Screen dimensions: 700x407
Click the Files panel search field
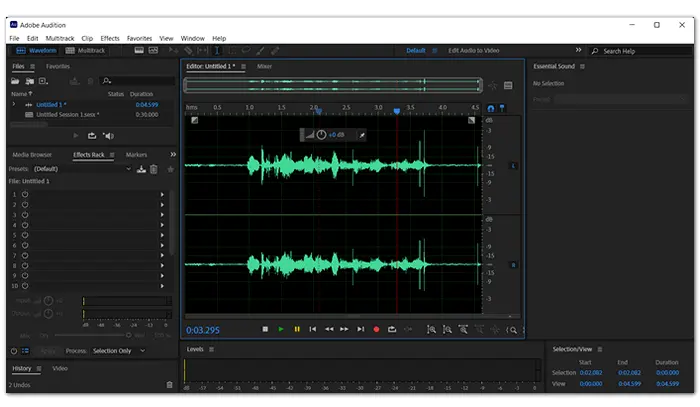pyautogui.click(x=138, y=81)
